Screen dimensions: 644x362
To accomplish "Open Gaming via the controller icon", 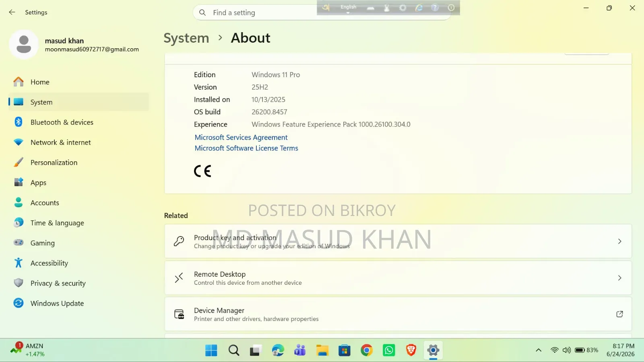I will 19,243.
